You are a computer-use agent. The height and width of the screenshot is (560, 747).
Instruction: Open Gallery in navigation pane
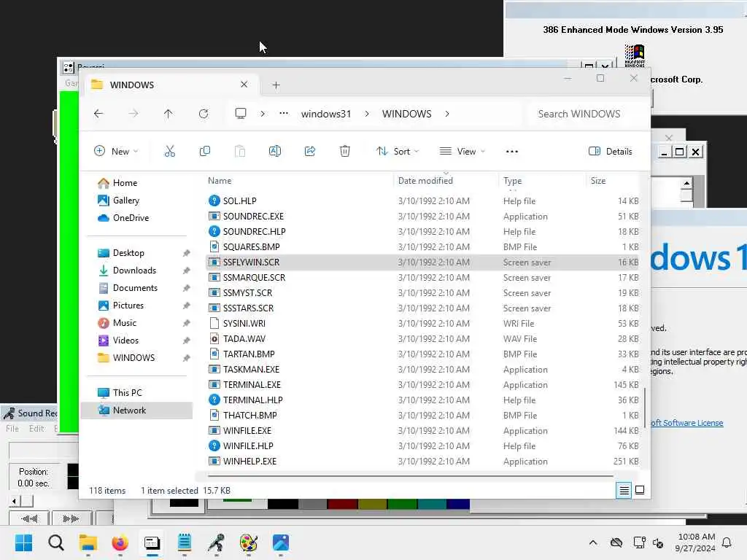[x=125, y=201]
